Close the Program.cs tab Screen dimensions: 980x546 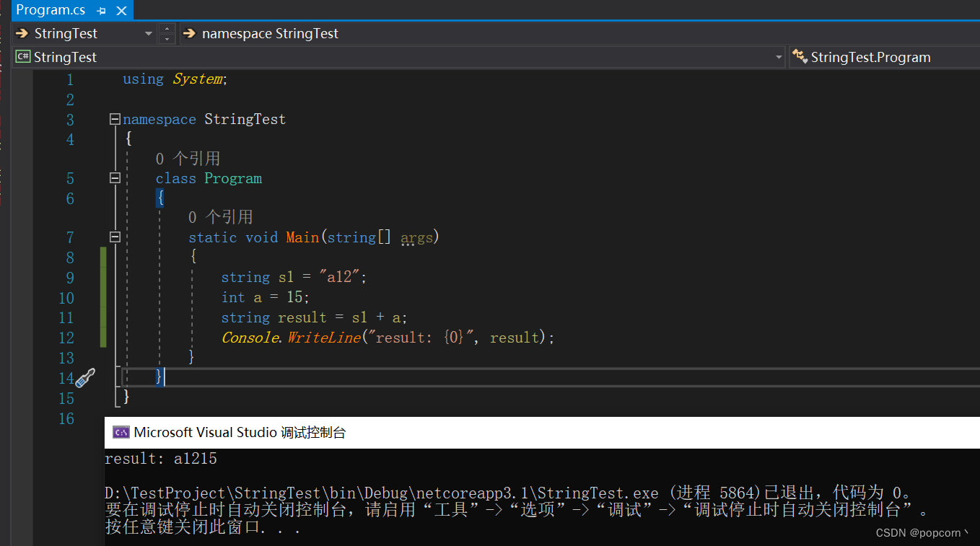coord(121,11)
